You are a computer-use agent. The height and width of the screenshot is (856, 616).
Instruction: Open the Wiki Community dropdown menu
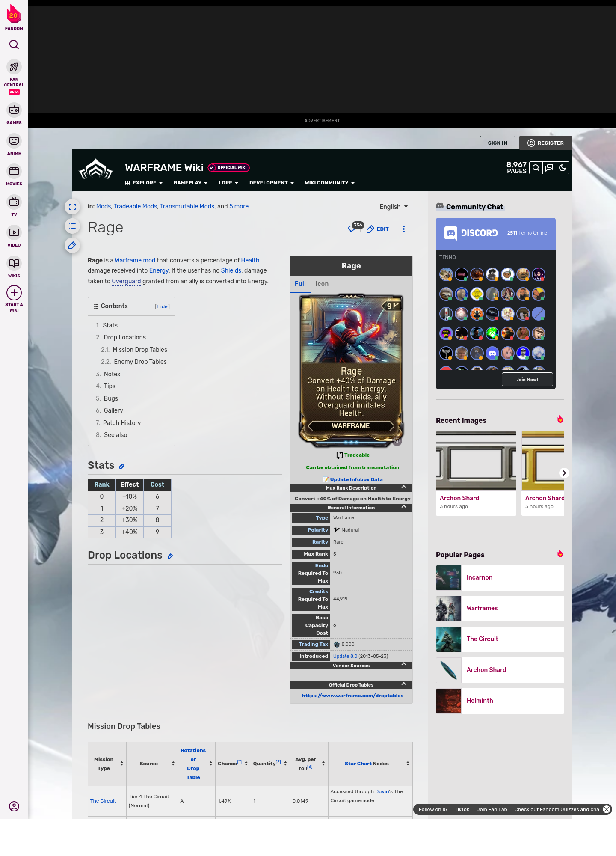pyautogui.click(x=330, y=183)
